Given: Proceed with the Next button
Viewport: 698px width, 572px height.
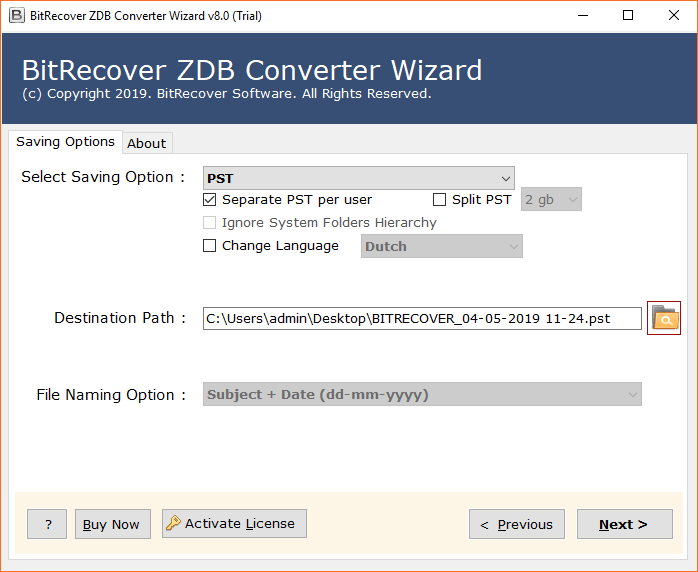Looking at the screenshot, I should (625, 524).
